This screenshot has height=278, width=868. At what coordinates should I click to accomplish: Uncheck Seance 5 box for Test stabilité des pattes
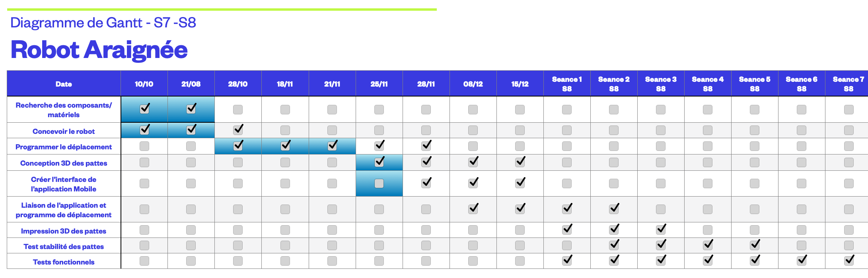(x=755, y=245)
